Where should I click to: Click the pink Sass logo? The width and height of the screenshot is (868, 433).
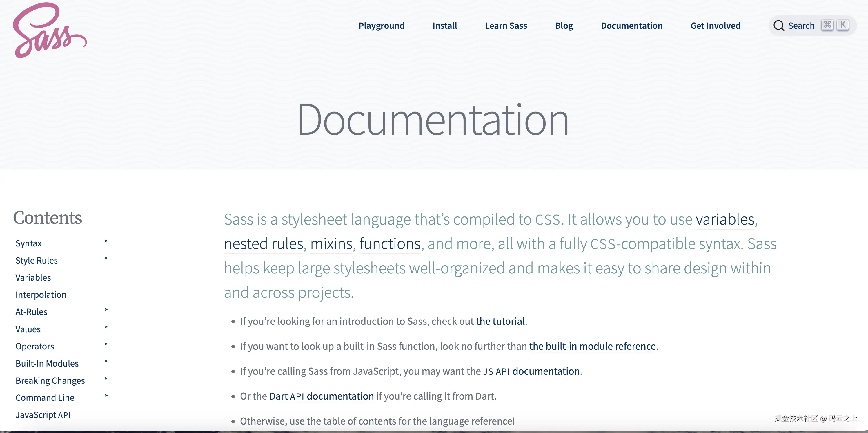pyautogui.click(x=50, y=30)
